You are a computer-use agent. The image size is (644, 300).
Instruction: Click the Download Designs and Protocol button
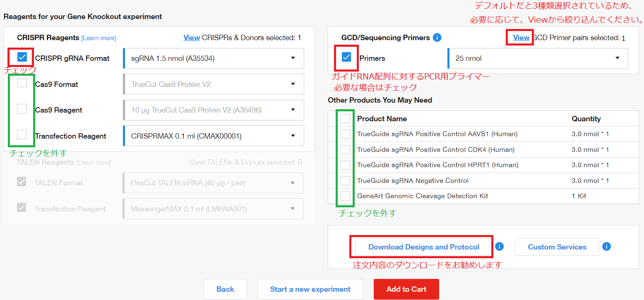[x=424, y=247]
